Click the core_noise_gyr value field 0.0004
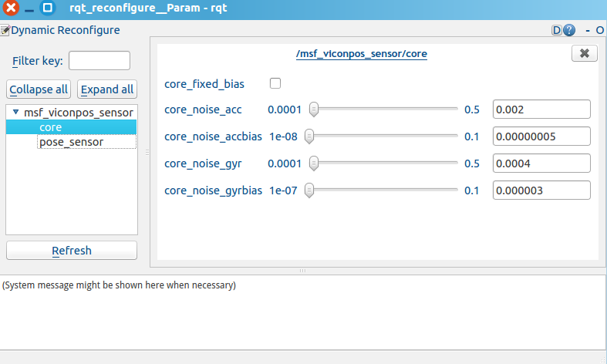 (541, 163)
